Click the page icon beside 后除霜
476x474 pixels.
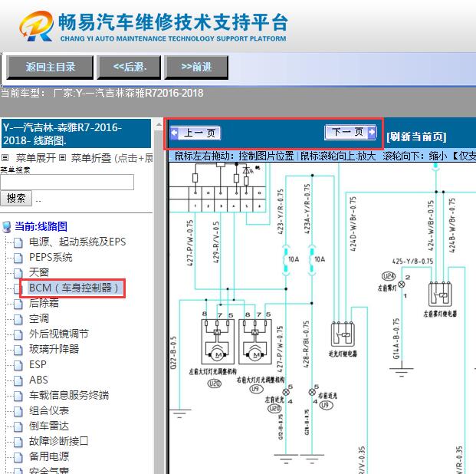coord(18,304)
